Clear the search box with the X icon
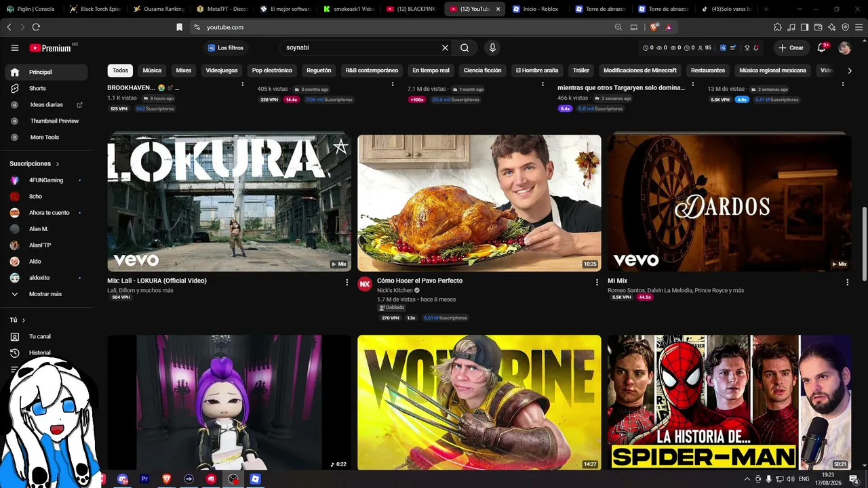868x488 pixels. click(445, 47)
